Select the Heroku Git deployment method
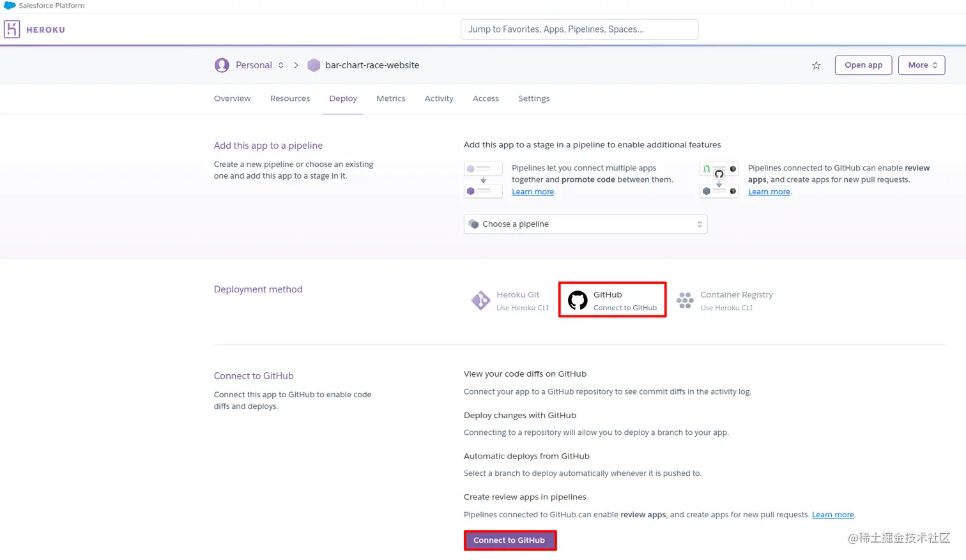This screenshot has width=966, height=560. point(509,299)
